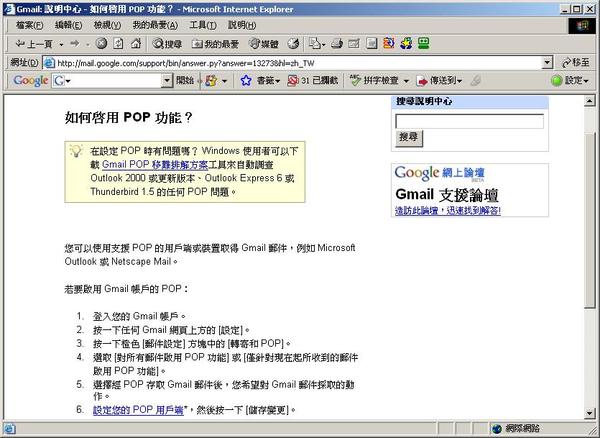Click the Google 網上論壇 logo
The image size is (600, 438).
pyautogui.click(x=439, y=174)
